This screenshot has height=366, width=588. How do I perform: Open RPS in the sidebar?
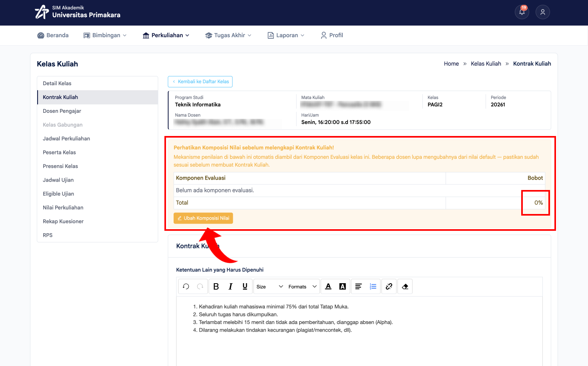pos(98,235)
